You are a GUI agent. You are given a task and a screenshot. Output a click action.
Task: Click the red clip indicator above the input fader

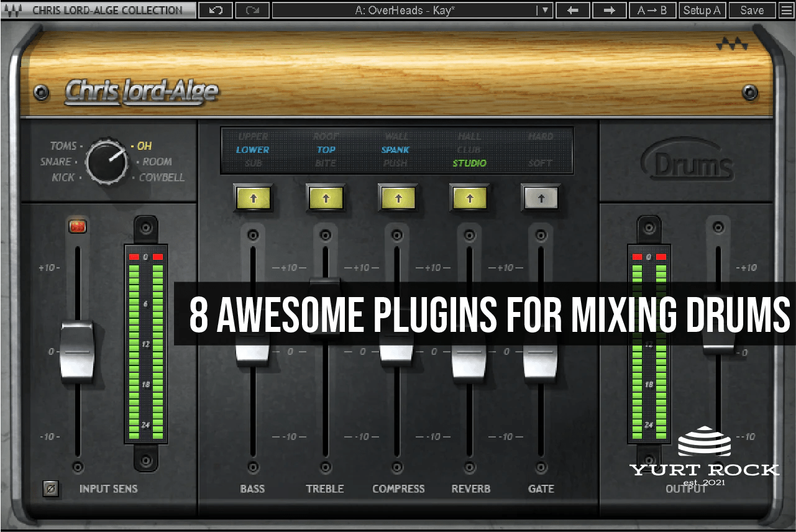[x=76, y=226]
